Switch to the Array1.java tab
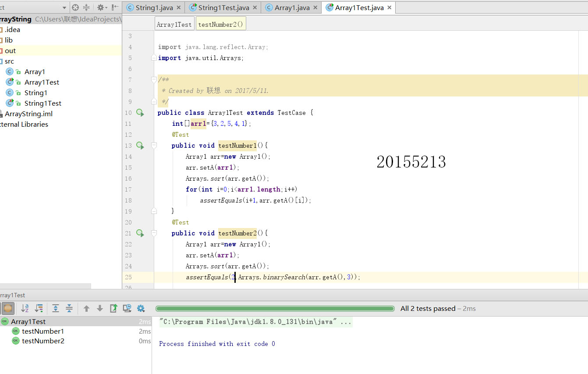 point(292,7)
